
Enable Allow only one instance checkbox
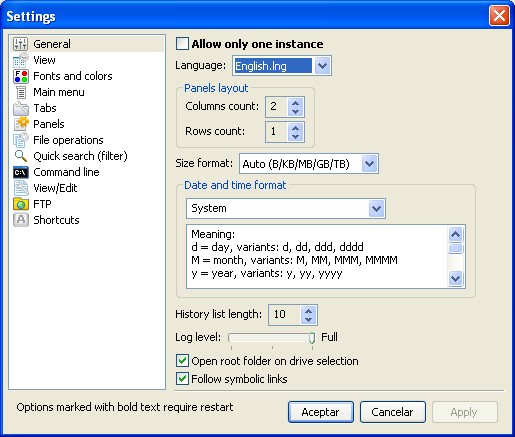click(182, 44)
